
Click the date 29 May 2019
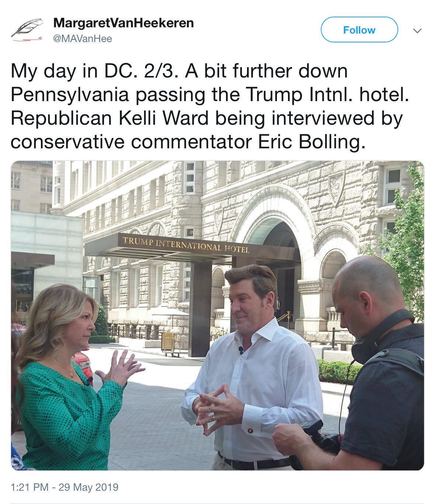pos(88,487)
